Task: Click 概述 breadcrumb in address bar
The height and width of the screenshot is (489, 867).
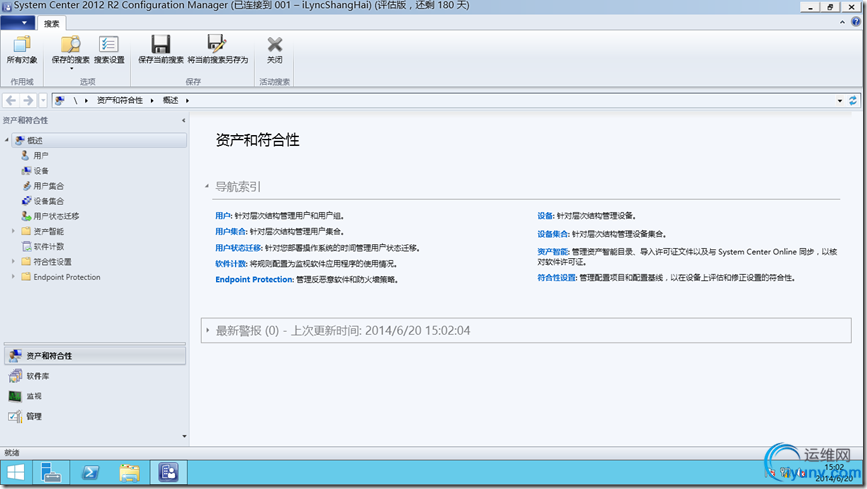Action: pyautogui.click(x=170, y=100)
